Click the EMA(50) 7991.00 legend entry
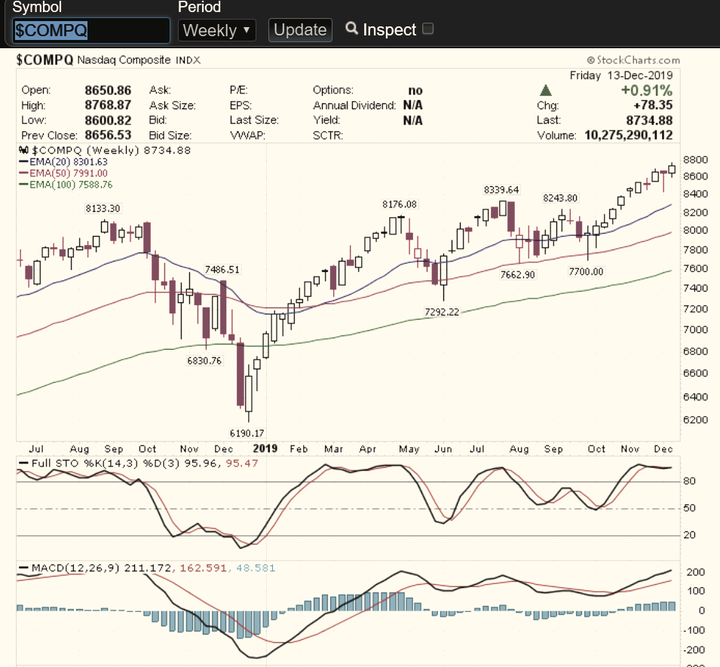This screenshot has height=667, width=720. click(63, 173)
